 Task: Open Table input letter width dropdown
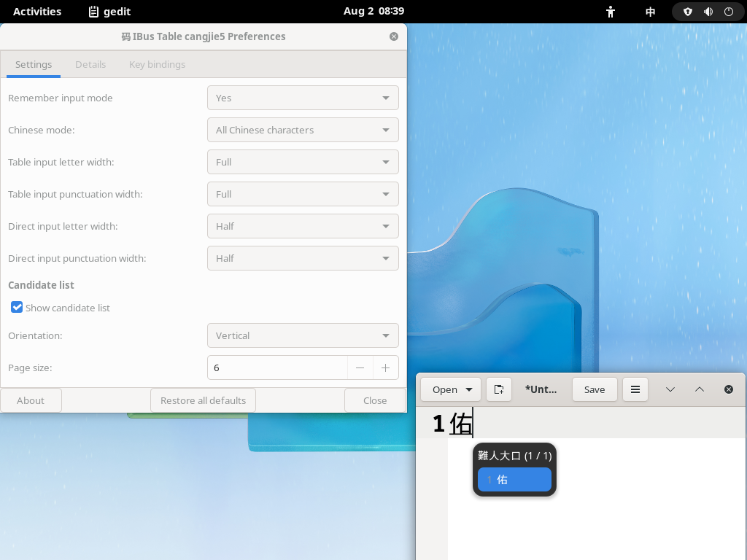[303, 162]
